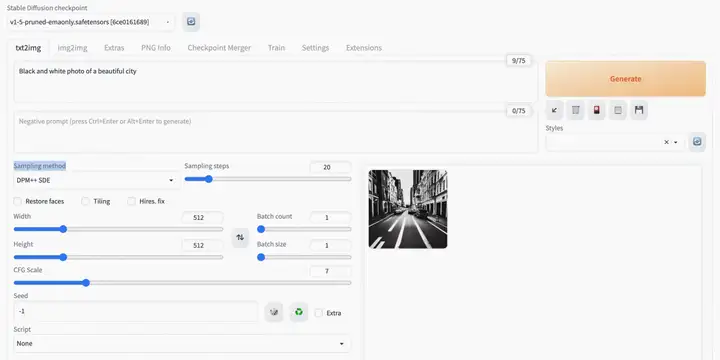Click the trash icon to clear prompt

coord(575,110)
